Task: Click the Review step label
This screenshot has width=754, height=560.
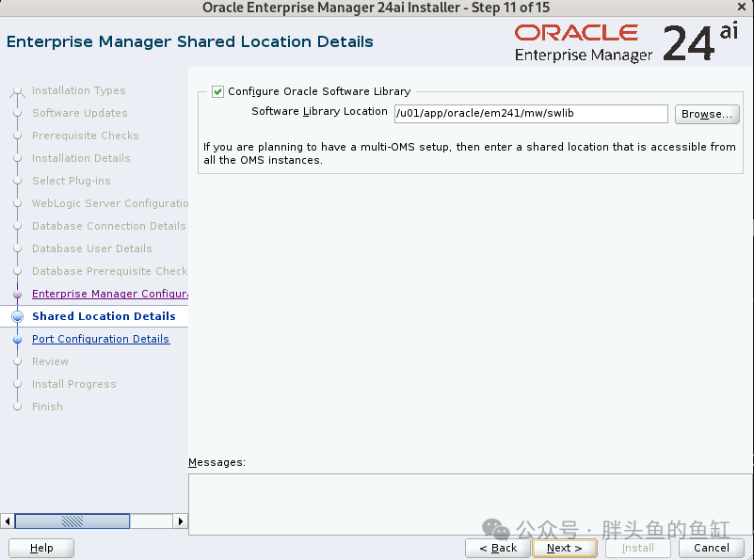Action: [50, 361]
